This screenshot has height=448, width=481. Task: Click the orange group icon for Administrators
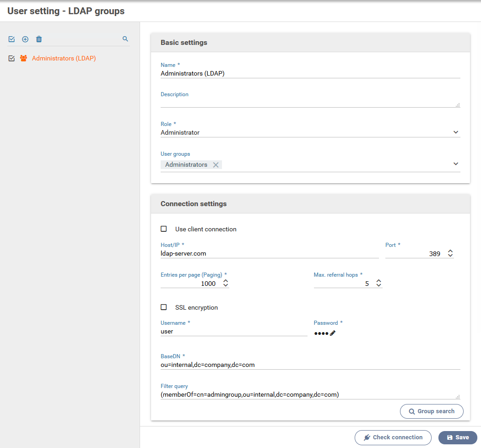coord(23,59)
